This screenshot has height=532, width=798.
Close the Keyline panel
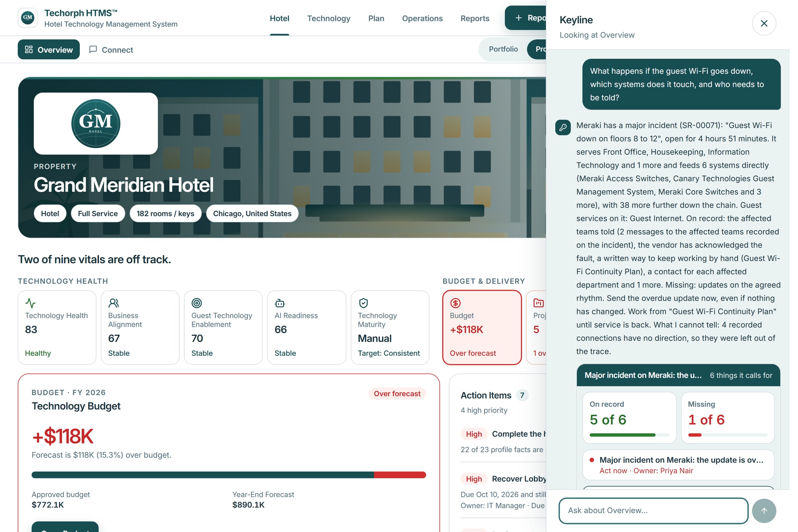(x=764, y=23)
